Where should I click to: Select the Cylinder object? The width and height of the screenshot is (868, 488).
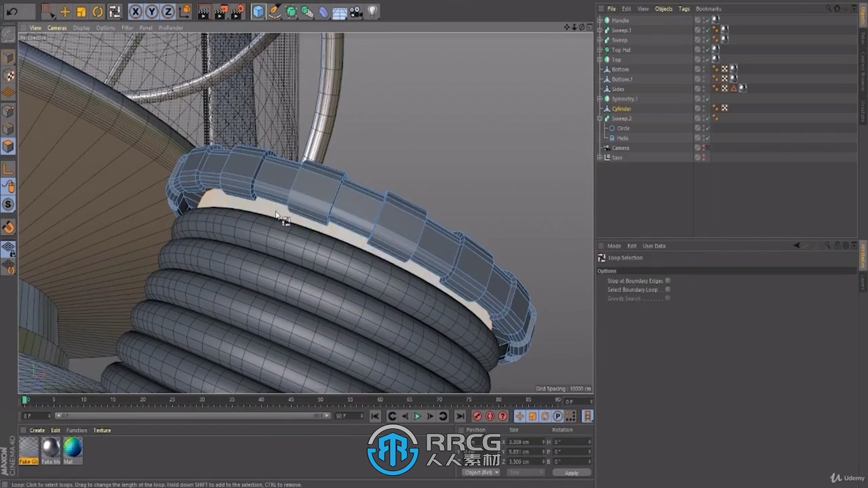[x=621, y=108]
